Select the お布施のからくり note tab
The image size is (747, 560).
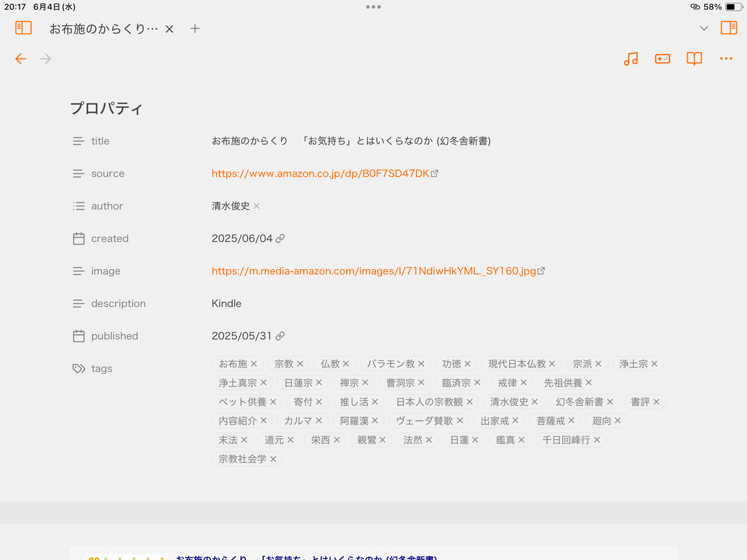tap(103, 29)
